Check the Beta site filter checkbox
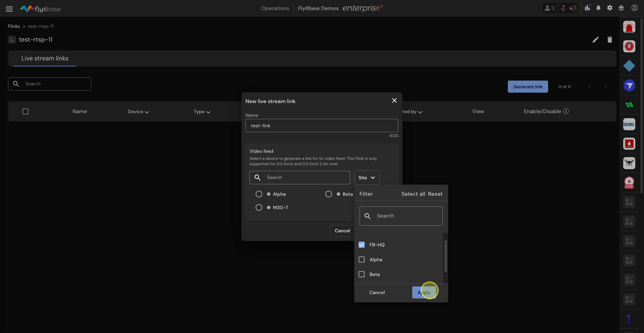Viewport: 644px width, 333px height. pyautogui.click(x=362, y=274)
